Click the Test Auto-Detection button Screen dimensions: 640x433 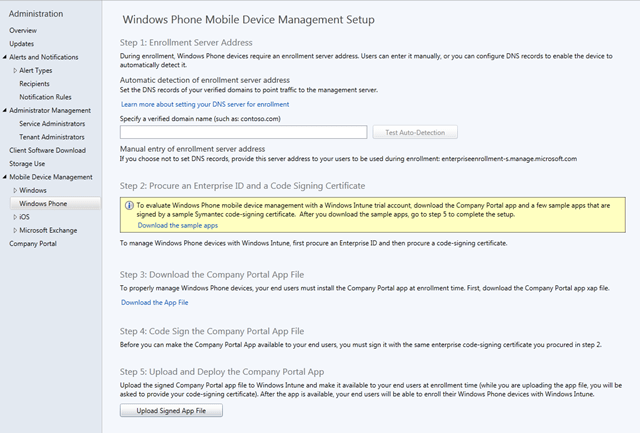[415, 132]
